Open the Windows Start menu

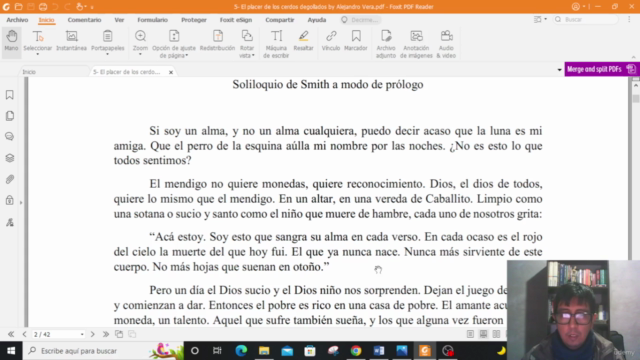[x=11, y=351]
